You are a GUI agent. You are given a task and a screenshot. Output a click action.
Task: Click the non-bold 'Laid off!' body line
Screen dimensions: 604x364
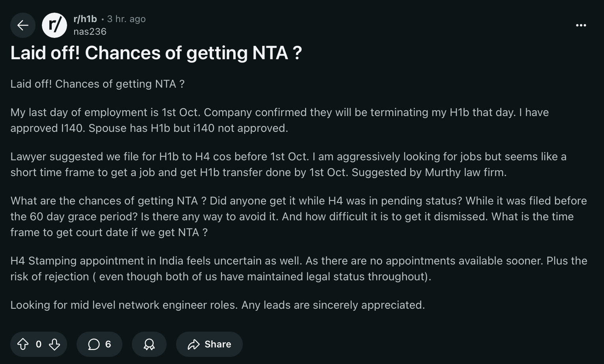pos(97,84)
